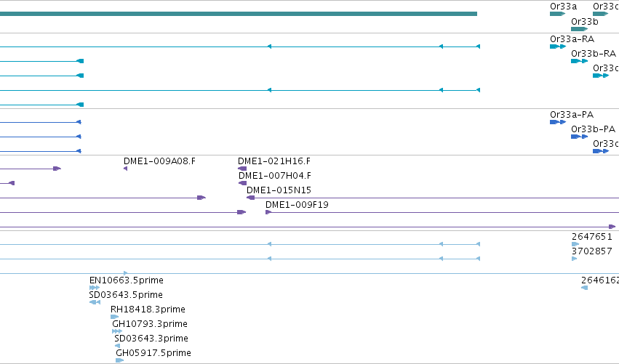The height and width of the screenshot is (364, 619).
Task: Select the Or33a gene arrow glyph
Action: tap(557, 14)
